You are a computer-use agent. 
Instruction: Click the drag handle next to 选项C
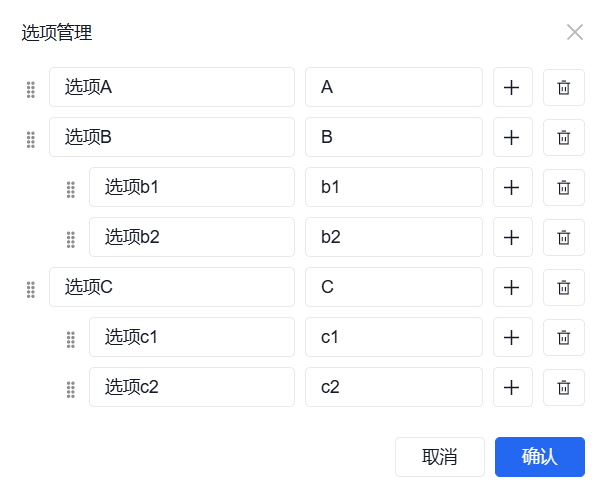click(30, 289)
